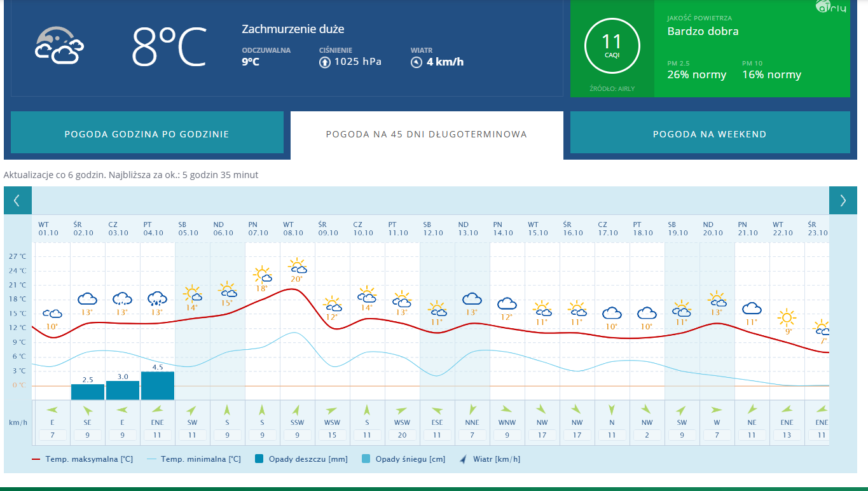Click the sun icon for WT 22.10
This screenshot has height=491, width=868.
click(x=787, y=317)
